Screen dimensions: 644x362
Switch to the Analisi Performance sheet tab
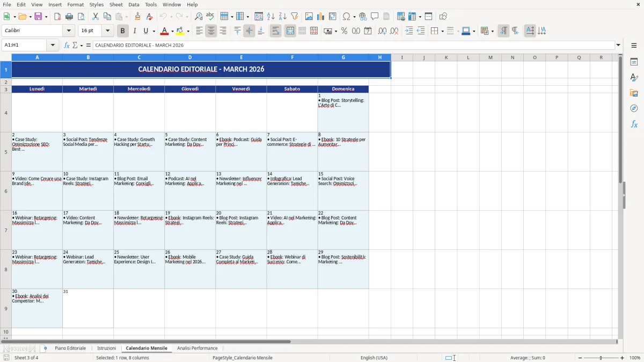197,348
